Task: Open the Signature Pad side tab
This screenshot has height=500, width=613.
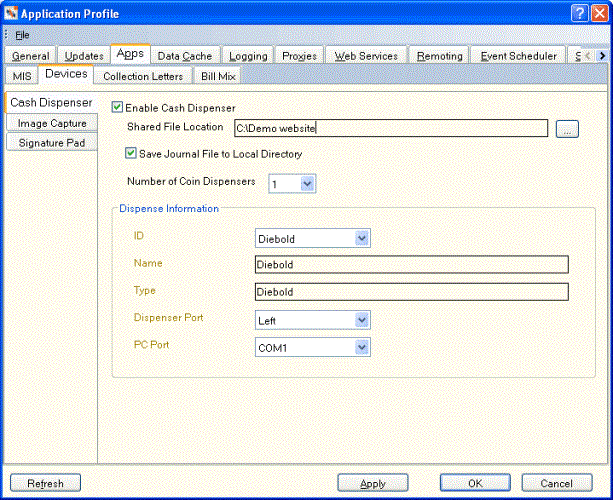Action: click(52, 143)
